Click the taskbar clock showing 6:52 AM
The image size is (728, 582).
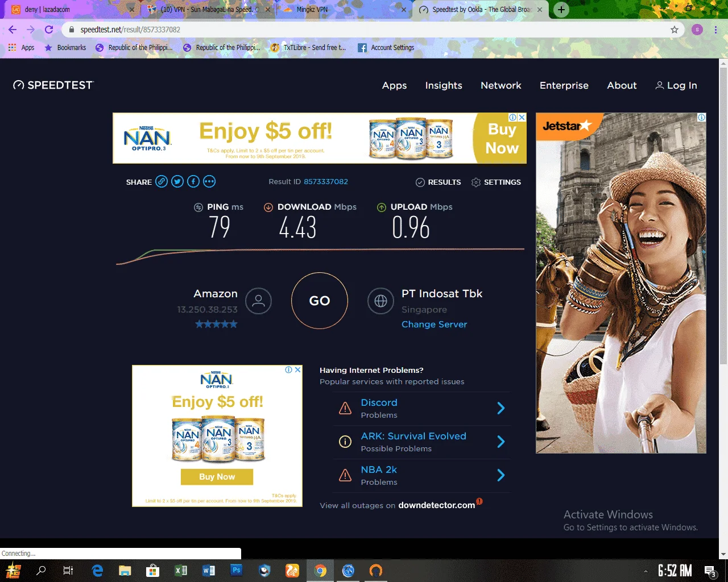[675, 571]
